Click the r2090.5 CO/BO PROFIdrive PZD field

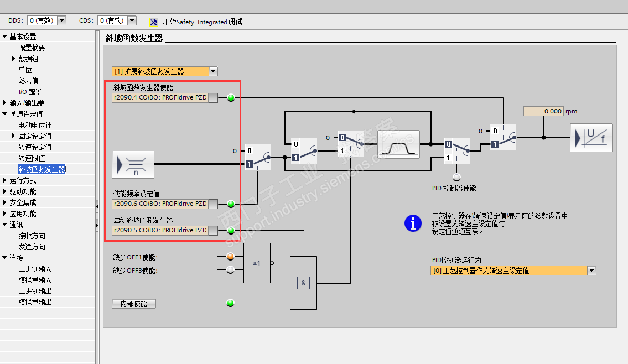(160, 230)
